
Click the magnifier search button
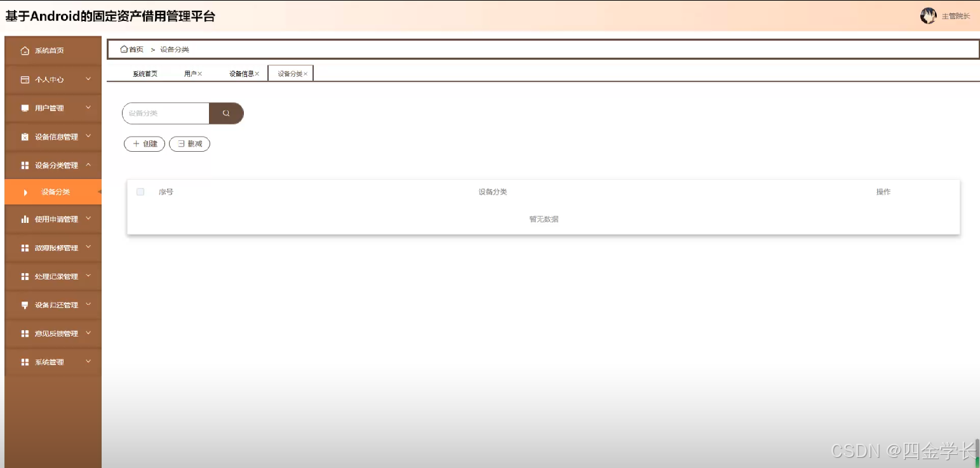click(226, 113)
